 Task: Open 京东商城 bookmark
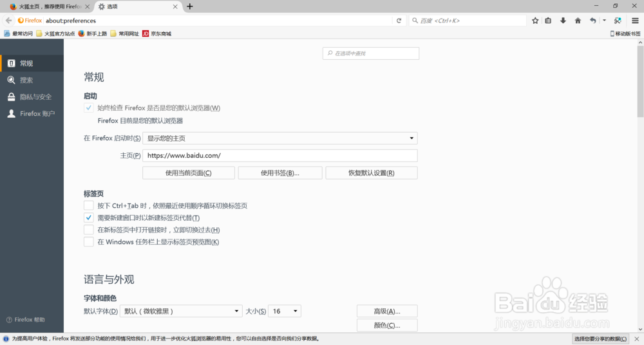coord(156,33)
